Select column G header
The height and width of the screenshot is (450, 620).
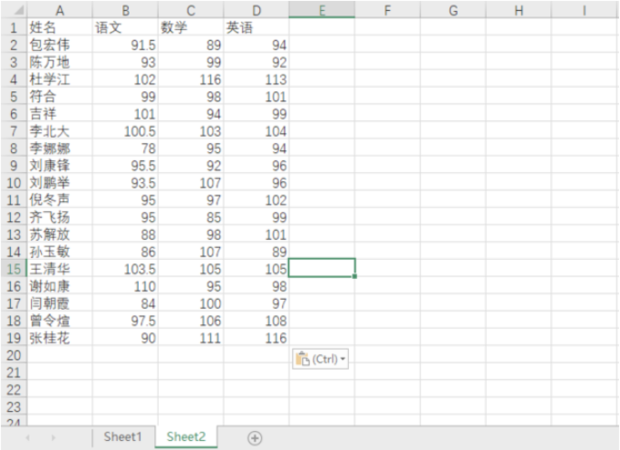(x=453, y=10)
